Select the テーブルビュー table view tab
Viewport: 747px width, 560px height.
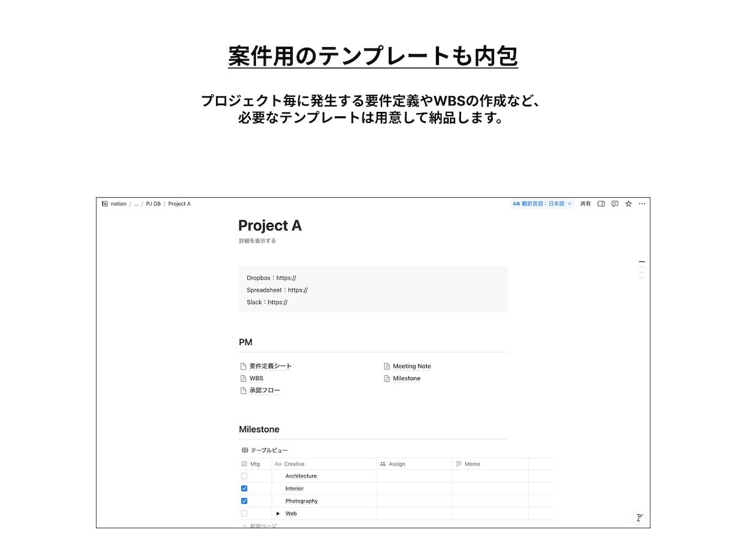[265, 450]
